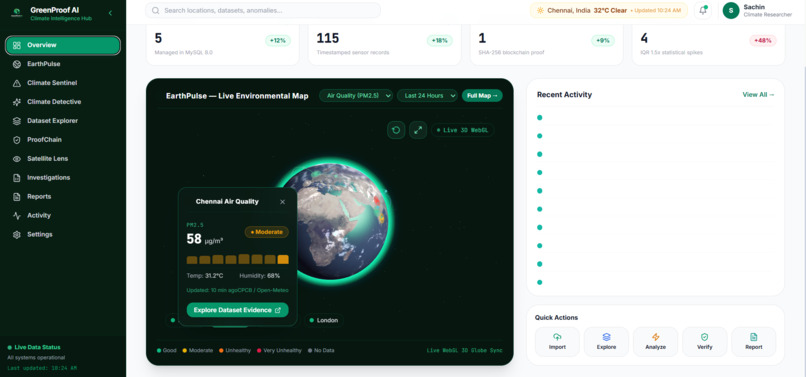Click the Recent Activity heading
Viewport: 806px width, 377px height.
[564, 95]
